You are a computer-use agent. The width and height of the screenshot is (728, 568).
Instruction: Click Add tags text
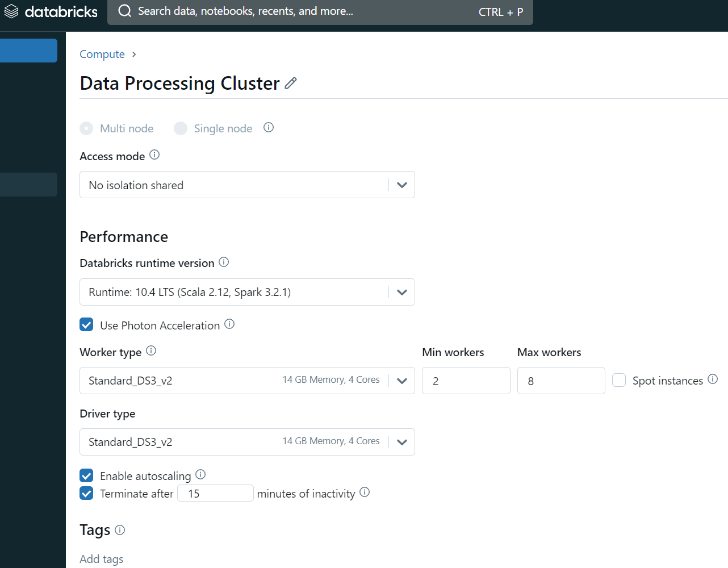102,559
